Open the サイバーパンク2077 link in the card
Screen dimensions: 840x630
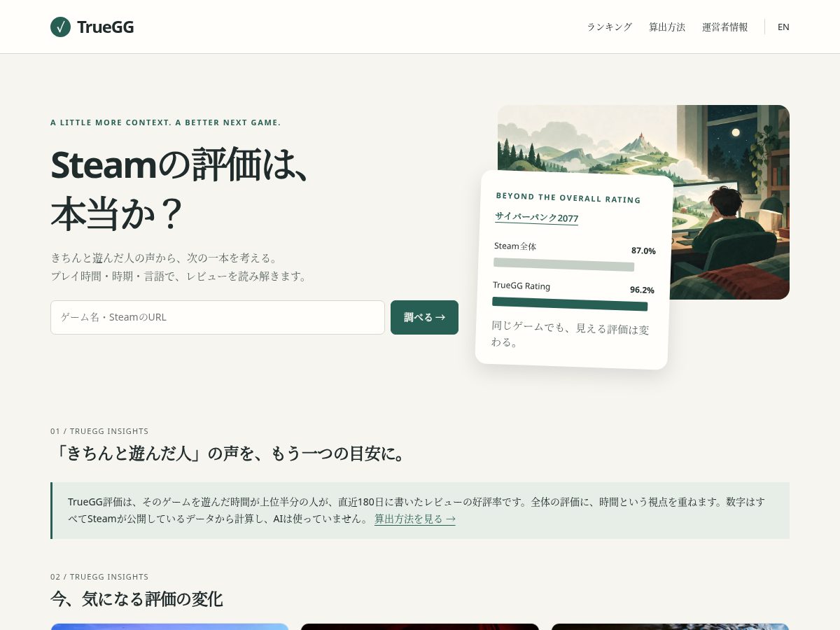536,218
